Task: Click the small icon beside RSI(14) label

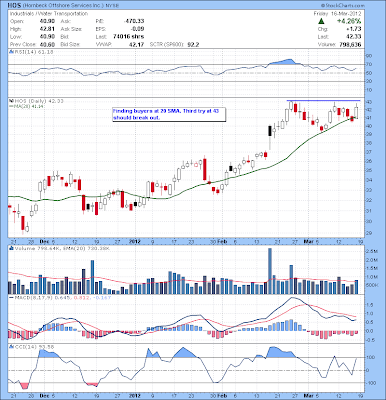Action: pyautogui.click(x=11, y=52)
